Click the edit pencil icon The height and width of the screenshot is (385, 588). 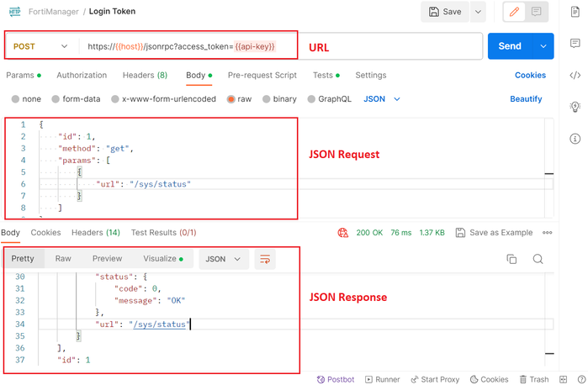coord(512,12)
